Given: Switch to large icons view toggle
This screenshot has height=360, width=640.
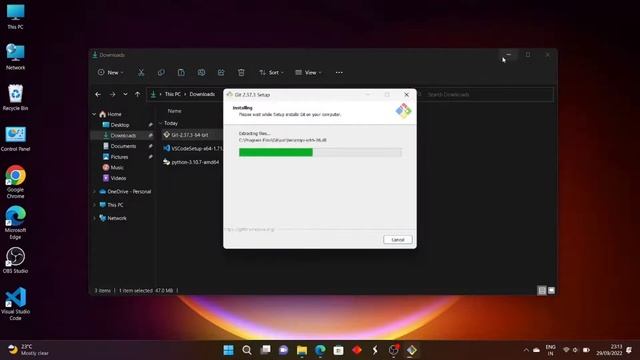Looking at the screenshot, I should [x=551, y=290].
